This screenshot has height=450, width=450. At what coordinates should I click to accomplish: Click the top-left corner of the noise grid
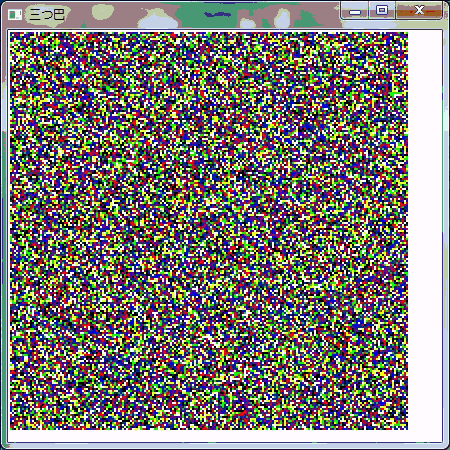11,33
